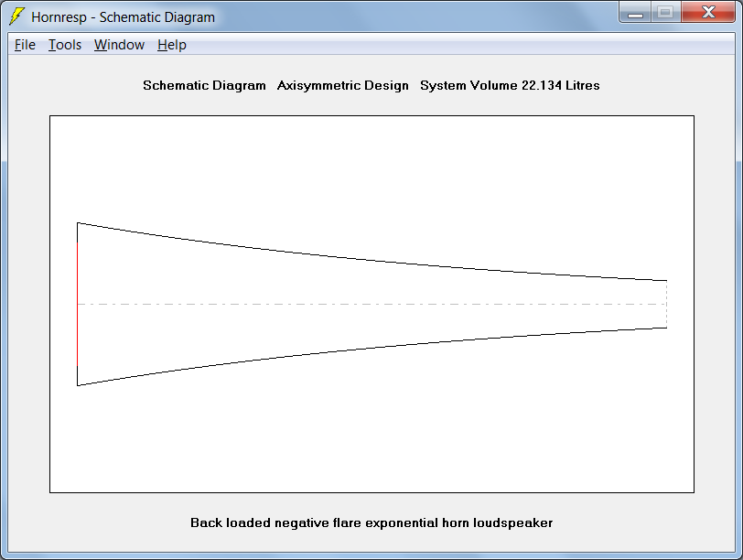Click the 'Axisymmetric Design' label
This screenshot has width=743, height=560.
point(342,85)
